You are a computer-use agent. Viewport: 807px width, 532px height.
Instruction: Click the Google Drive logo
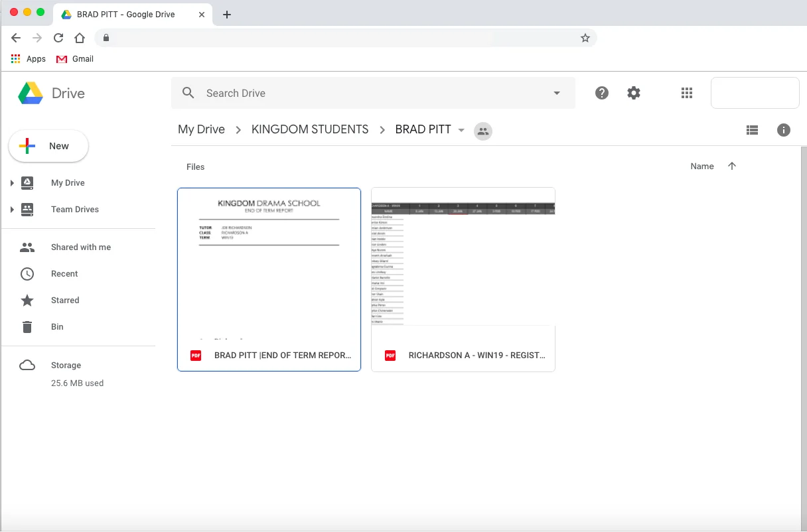pos(31,94)
